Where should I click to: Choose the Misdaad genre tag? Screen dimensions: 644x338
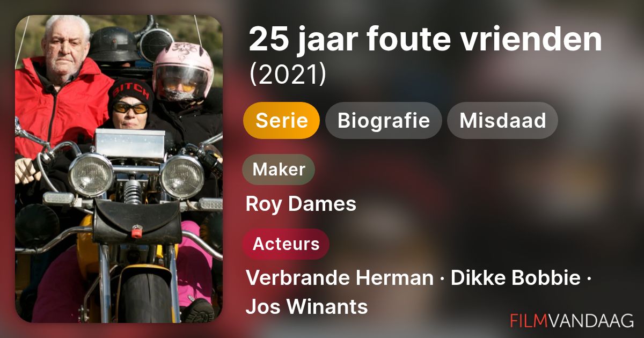click(x=502, y=121)
